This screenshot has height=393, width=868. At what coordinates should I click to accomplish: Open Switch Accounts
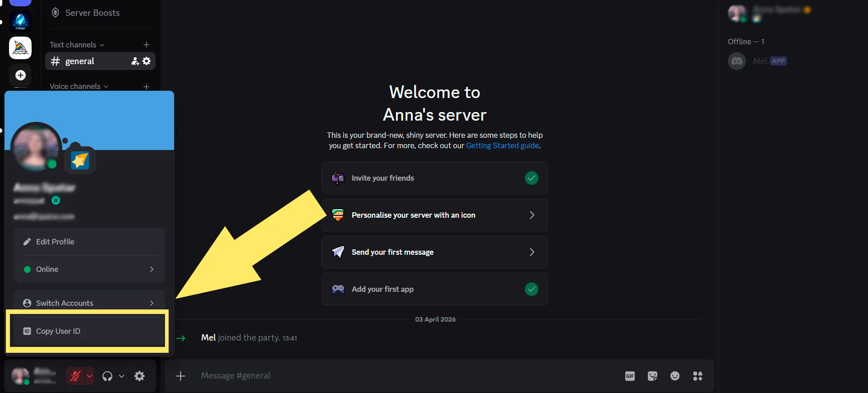pos(89,303)
